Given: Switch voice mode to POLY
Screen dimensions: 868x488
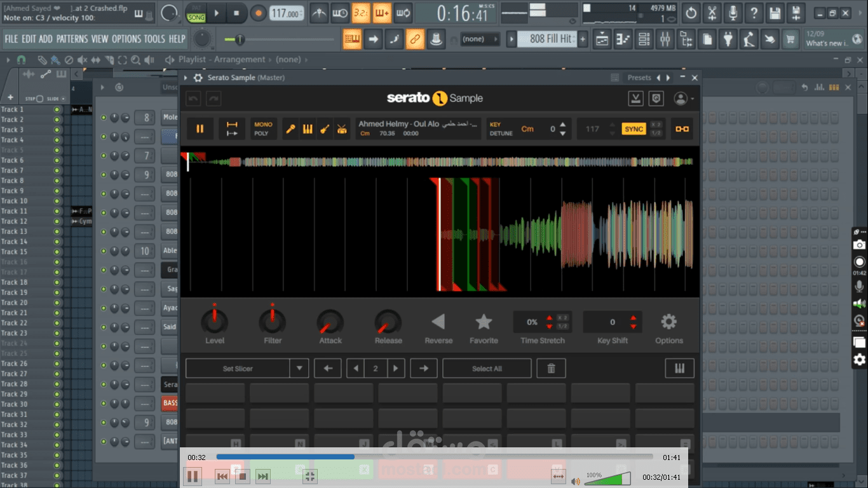Looking at the screenshot, I should (x=261, y=133).
